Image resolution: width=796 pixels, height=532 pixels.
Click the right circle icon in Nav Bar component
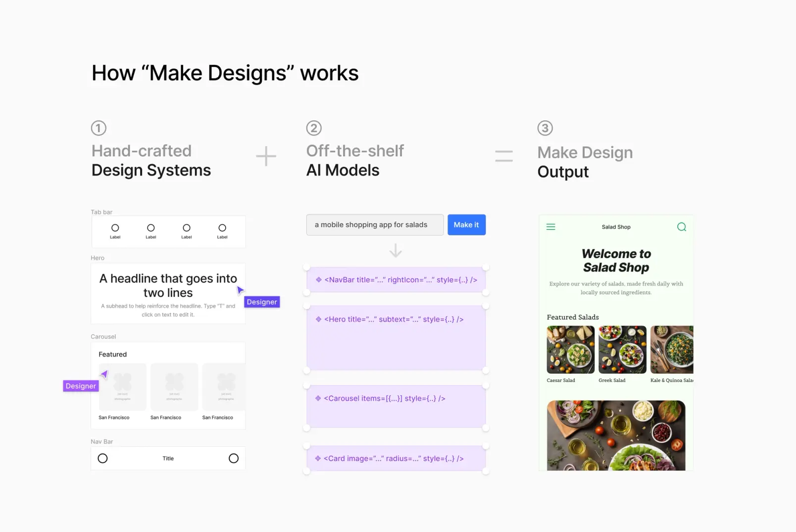point(234,458)
